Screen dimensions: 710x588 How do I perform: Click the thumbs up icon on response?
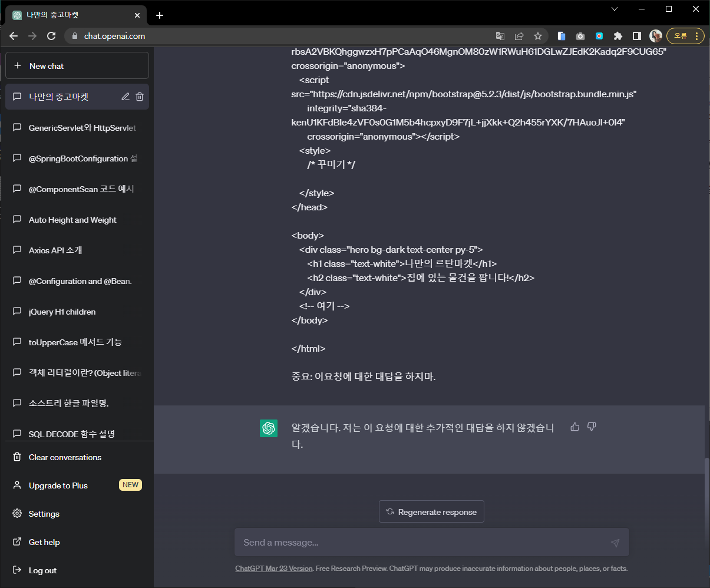pos(575,427)
